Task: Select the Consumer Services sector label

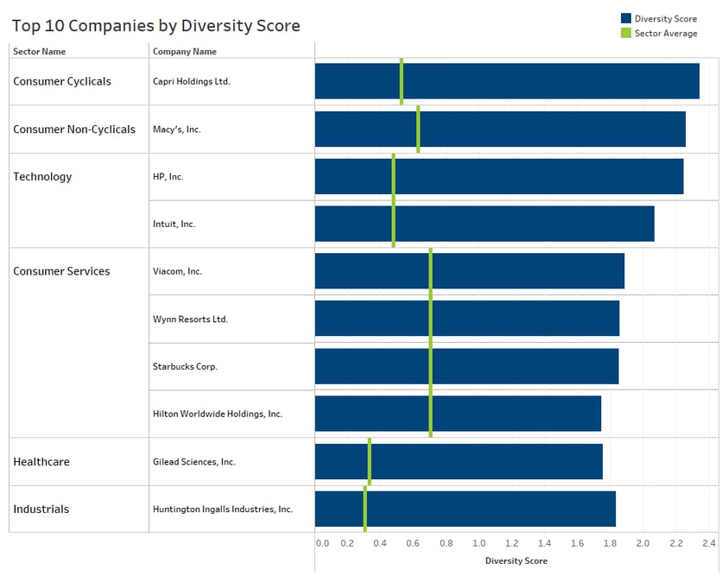Action: pos(62,271)
